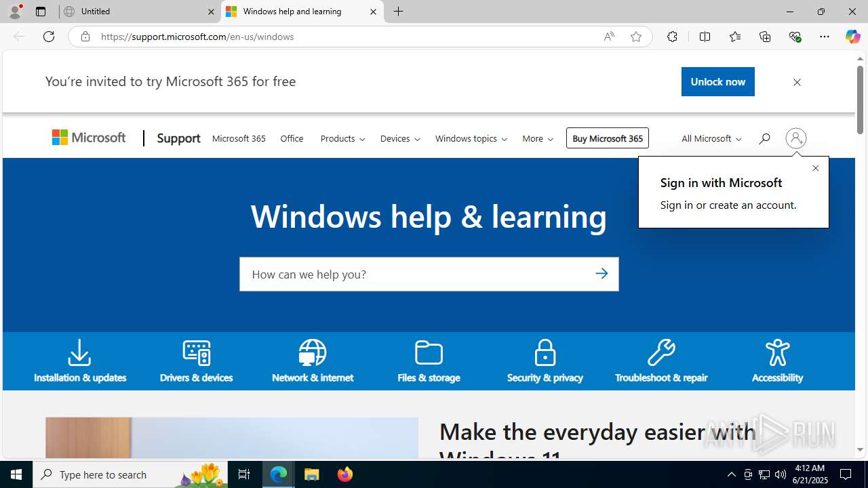This screenshot has height=488, width=868.
Task: Dismiss the Microsoft 365 invitation banner
Action: [797, 83]
